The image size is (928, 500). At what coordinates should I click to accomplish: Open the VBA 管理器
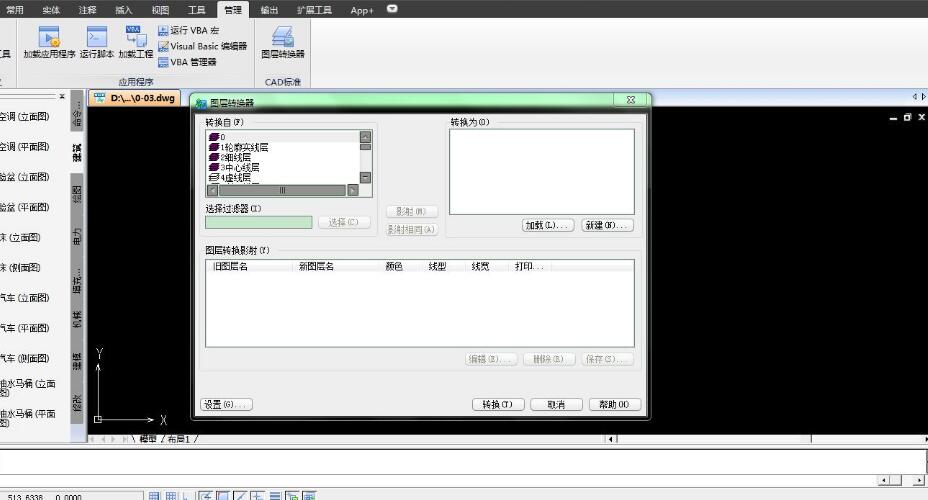pyautogui.click(x=187, y=62)
